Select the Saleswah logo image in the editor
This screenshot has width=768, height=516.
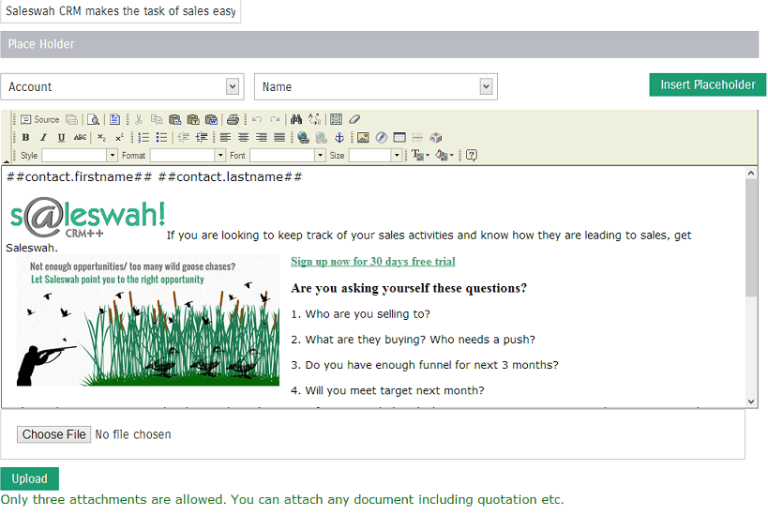(x=88, y=217)
